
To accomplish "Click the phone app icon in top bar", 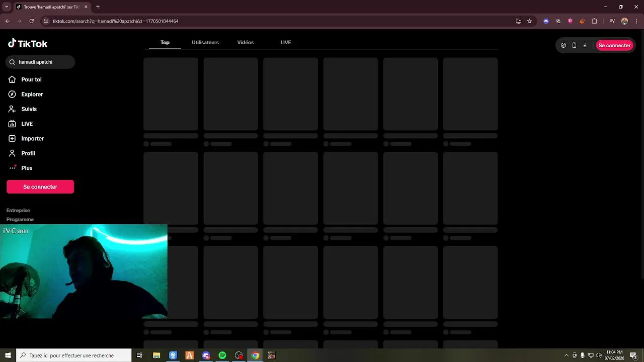I will click(x=574, y=45).
